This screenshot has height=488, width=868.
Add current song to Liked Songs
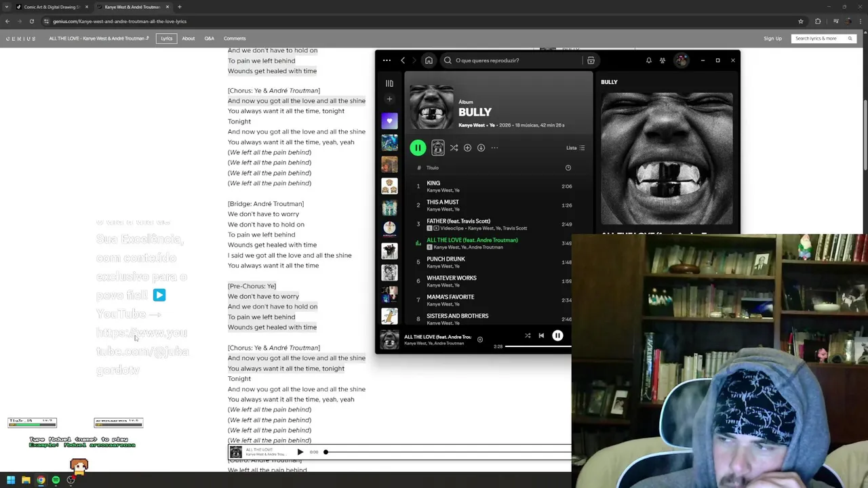pos(479,340)
